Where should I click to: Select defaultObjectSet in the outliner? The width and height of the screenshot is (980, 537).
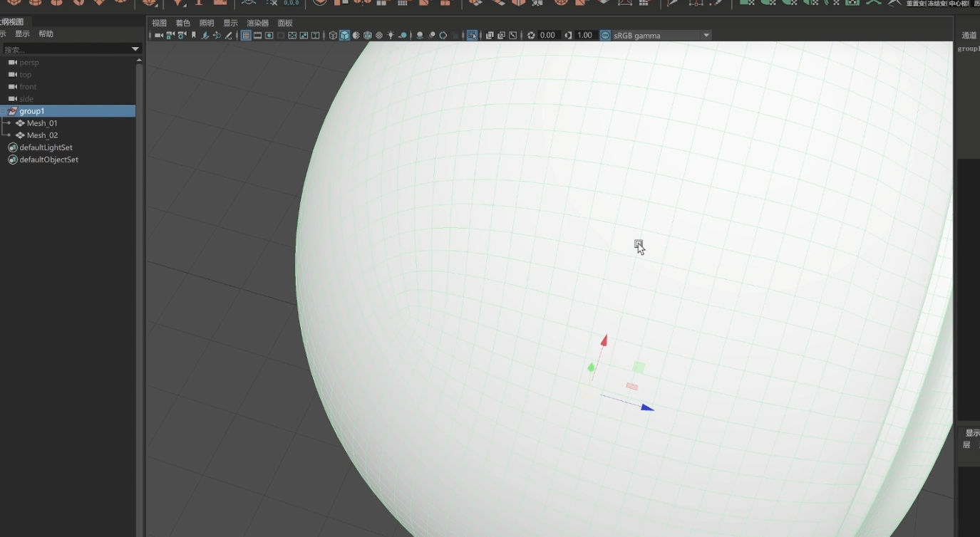tap(48, 160)
